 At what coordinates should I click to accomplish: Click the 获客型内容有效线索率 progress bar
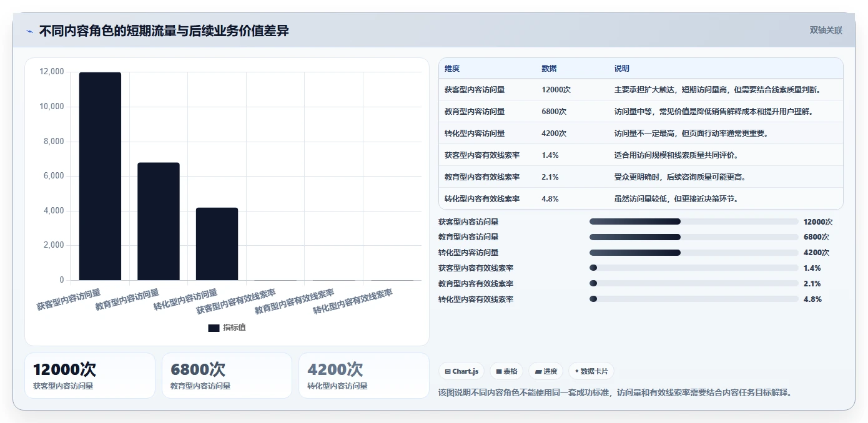(x=694, y=268)
